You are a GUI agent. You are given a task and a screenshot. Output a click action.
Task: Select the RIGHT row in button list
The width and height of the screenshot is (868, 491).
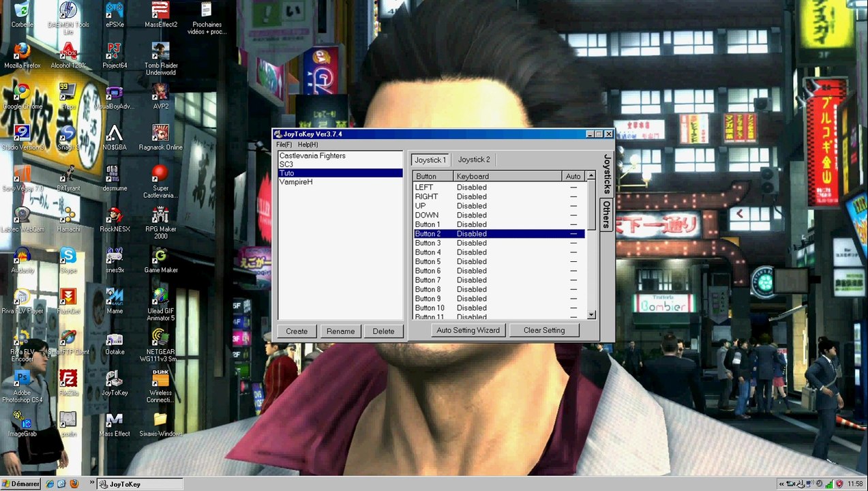click(499, 196)
